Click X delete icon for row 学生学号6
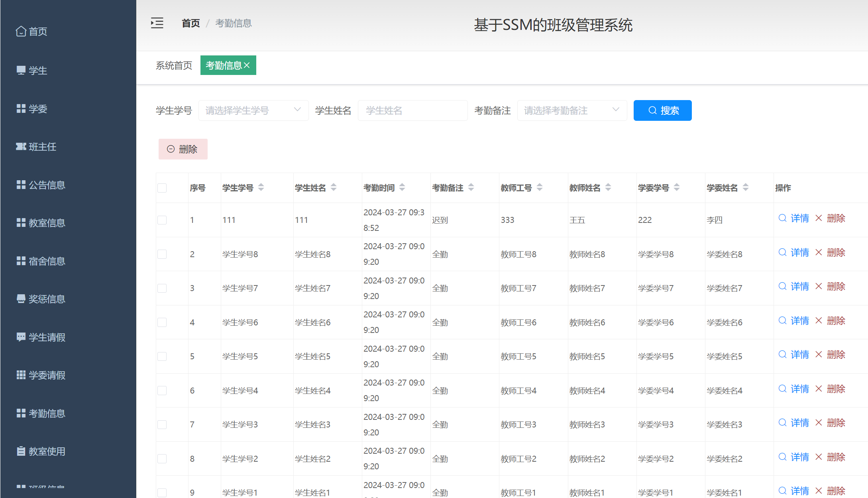Image resolution: width=868 pixels, height=498 pixels. coord(819,321)
